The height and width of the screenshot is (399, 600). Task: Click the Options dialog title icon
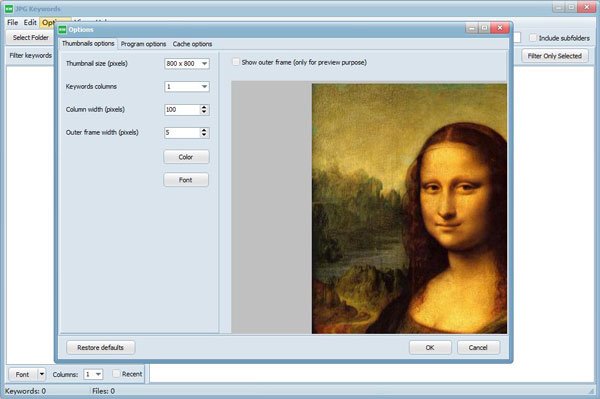click(x=62, y=30)
